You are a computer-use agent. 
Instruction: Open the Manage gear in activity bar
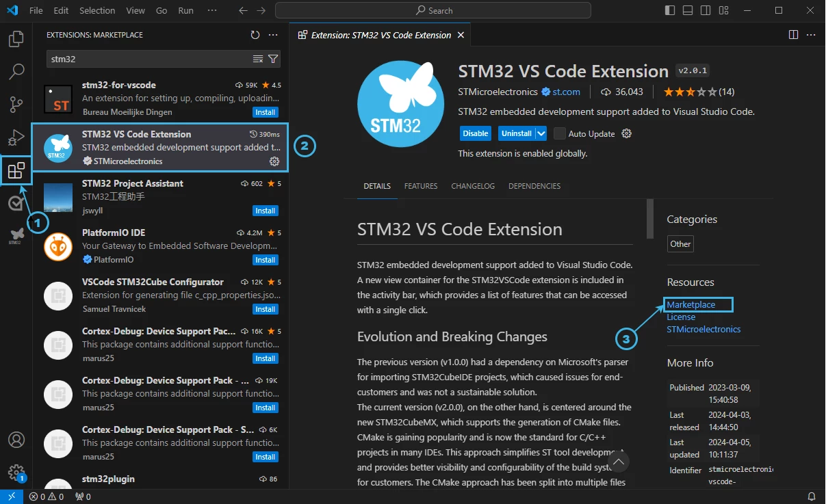pos(16,473)
